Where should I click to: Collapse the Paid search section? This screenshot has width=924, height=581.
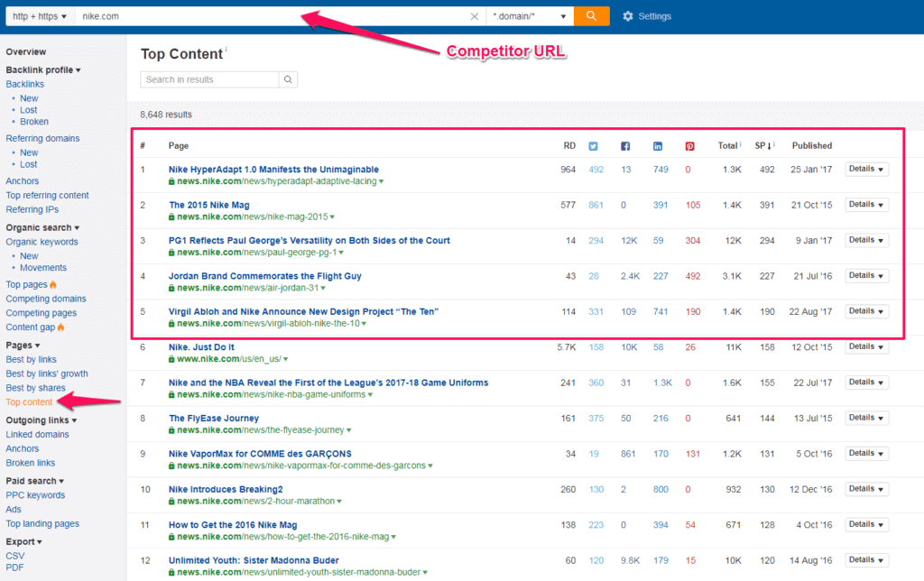click(35, 481)
